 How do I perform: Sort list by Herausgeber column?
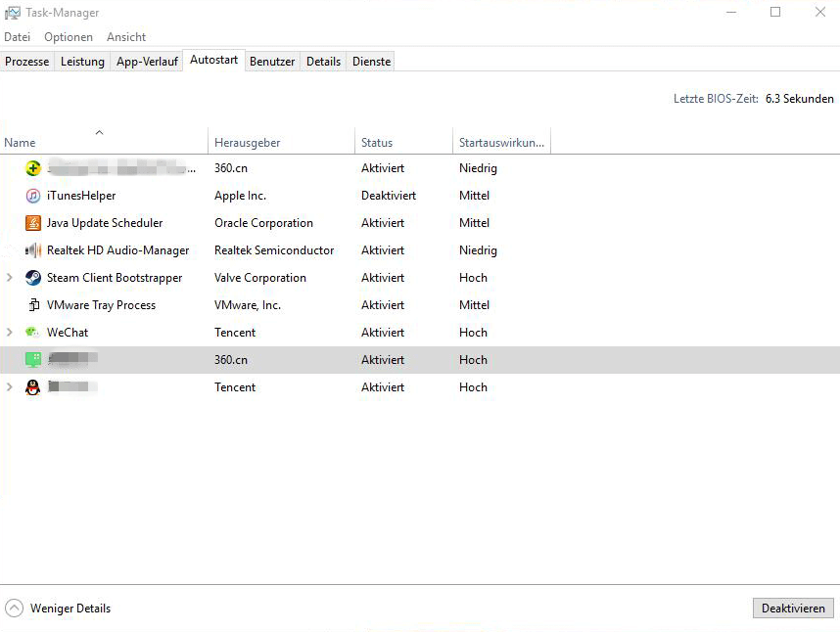(x=248, y=143)
